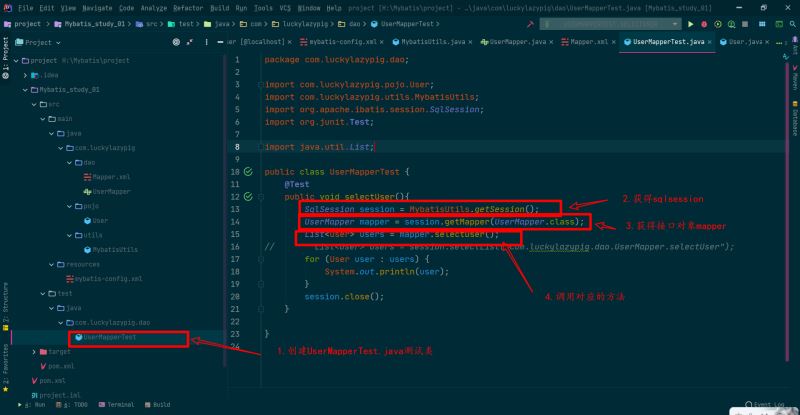The height and width of the screenshot is (415, 800).
Task: Hide the Project panel with the minus icon
Action: point(220,42)
